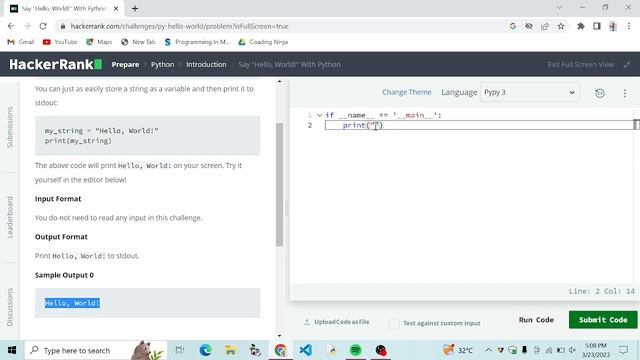The height and width of the screenshot is (360, 640).
Task: Bookmark this page with the star
Action: click(561, 26)
